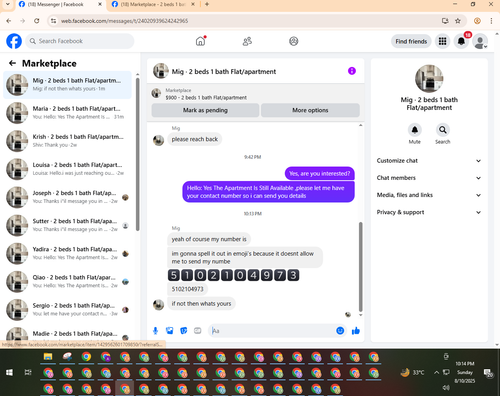Click the conversation list scrollbar
500x396 pixels.
[138, 154]
